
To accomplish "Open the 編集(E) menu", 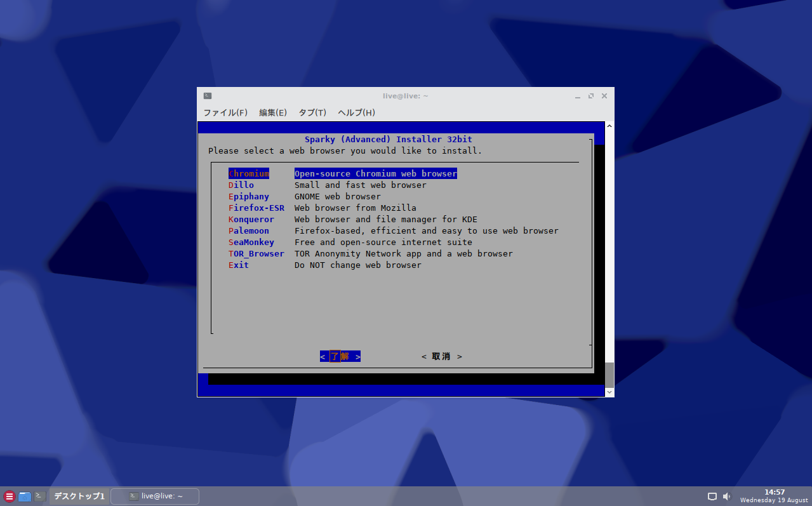I will coord(273,112).
